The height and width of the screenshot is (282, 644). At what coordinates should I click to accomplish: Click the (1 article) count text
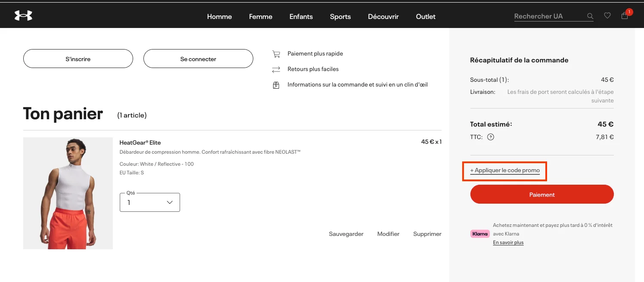pos(132,115)
